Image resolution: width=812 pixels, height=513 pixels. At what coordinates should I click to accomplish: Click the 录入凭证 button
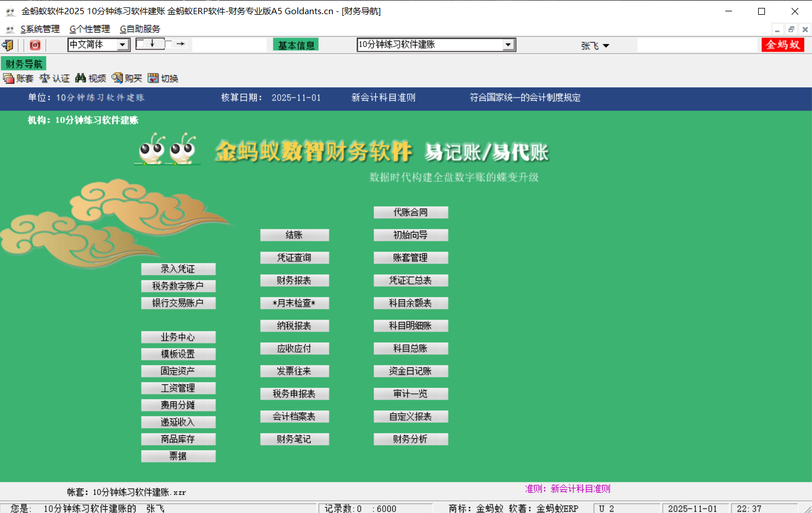178,269
